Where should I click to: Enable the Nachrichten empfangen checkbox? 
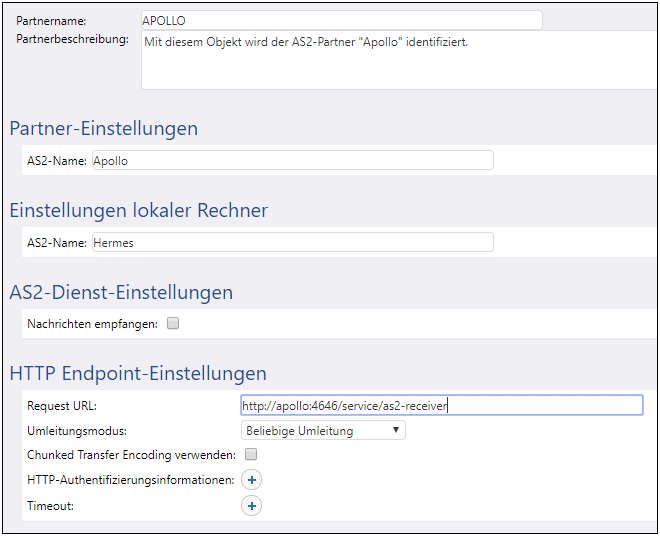(173, 323)
